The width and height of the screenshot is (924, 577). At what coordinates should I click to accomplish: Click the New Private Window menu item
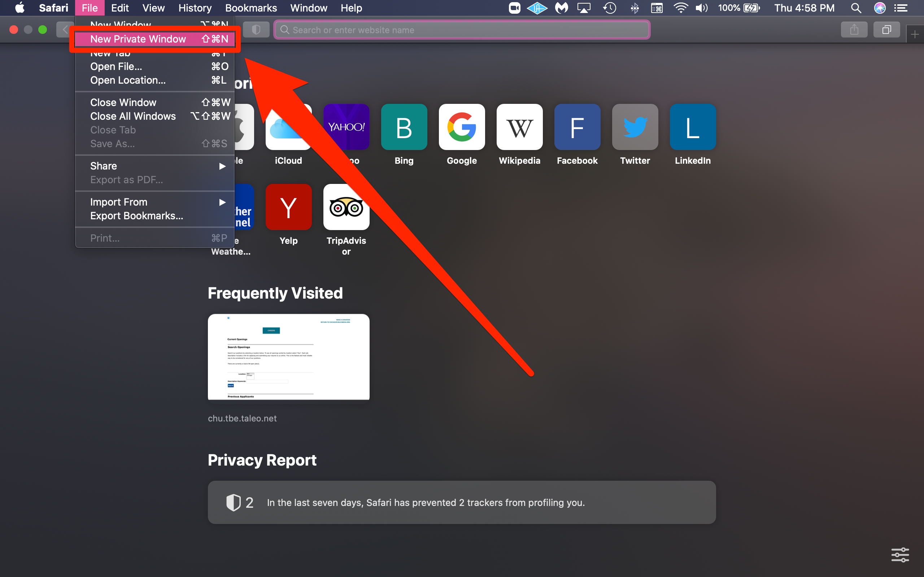coord(138,38)
